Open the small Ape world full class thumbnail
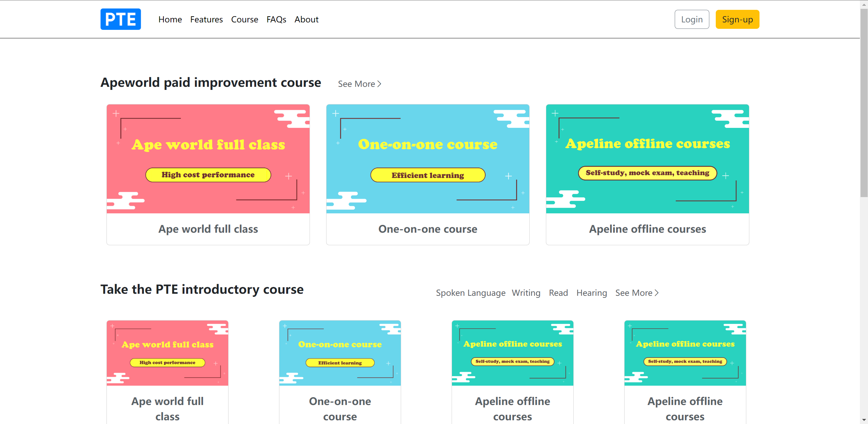Image resolution: width=868 pixels, height=424 pixels. pyautogui.click(x=167, y=353)
